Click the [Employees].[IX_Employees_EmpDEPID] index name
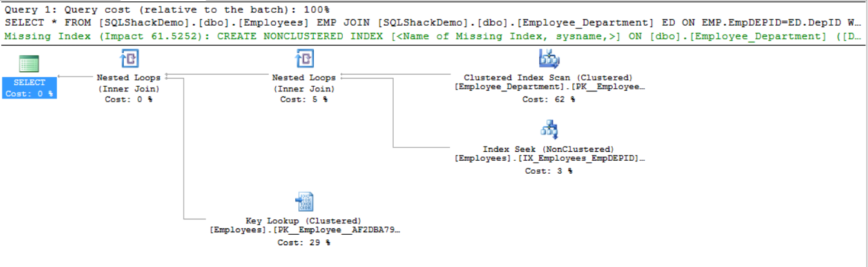This screenshot has height=267, width=868. (x=550, y=158)
